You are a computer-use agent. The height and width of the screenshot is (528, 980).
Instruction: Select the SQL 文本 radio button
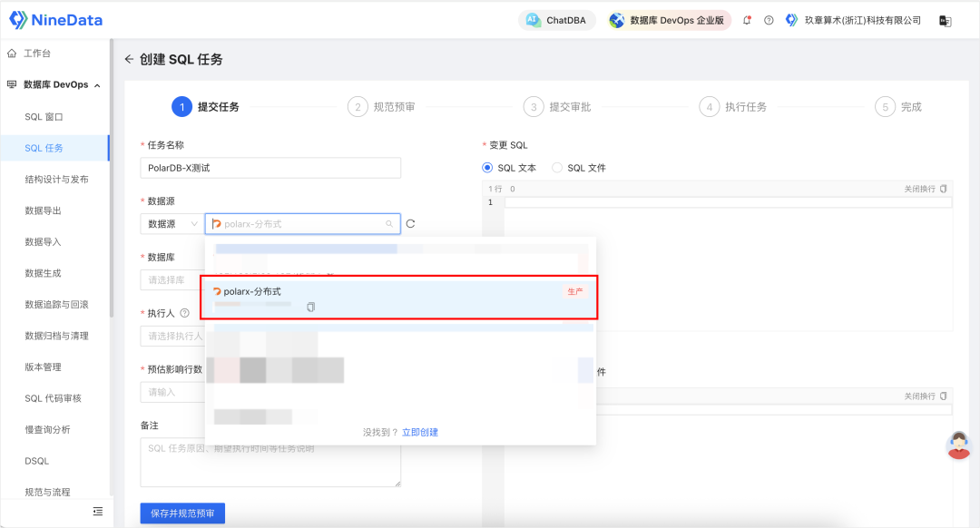(x=487, y=168)
